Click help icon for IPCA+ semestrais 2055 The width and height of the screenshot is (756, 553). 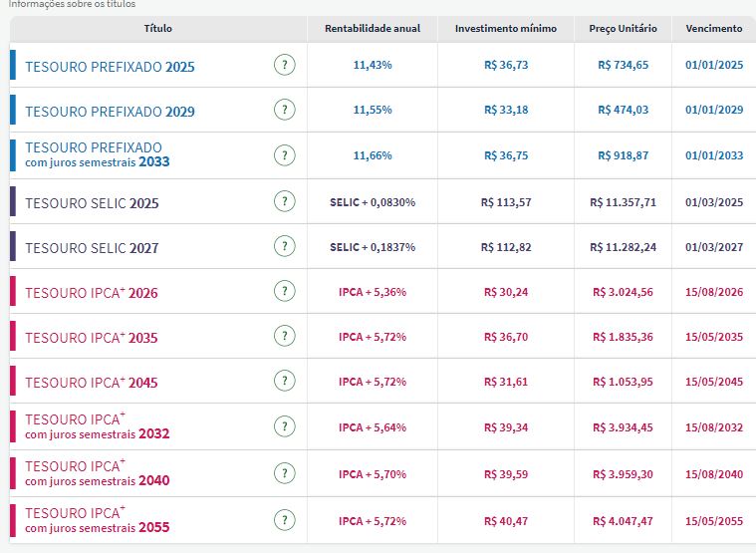[285, 520]
